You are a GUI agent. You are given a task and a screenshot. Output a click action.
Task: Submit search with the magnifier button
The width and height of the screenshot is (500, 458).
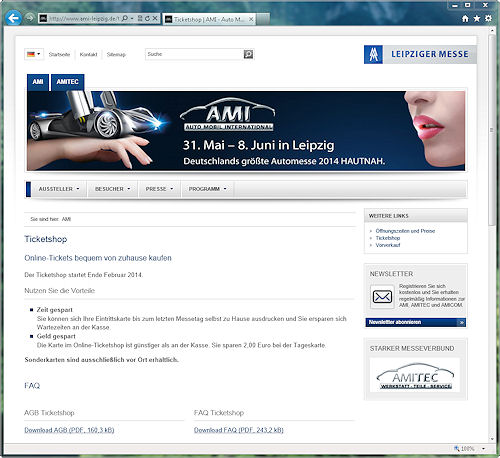click(248, 54)
